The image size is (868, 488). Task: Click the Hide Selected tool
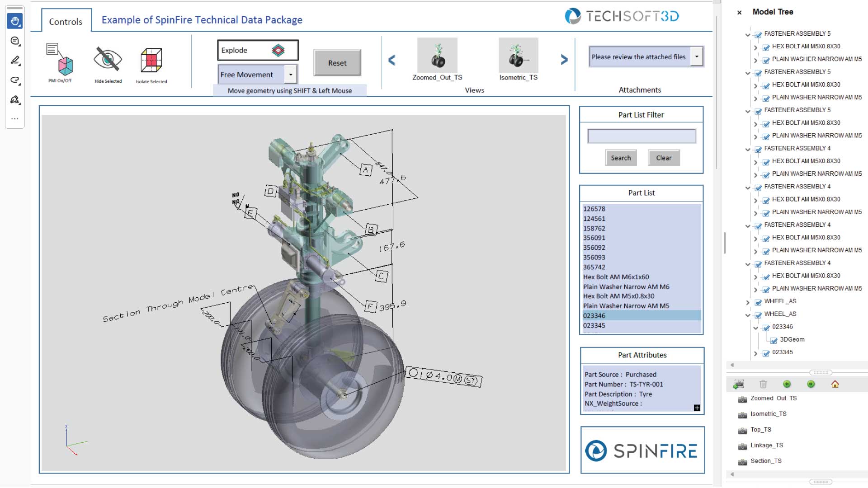coord(108,63)
